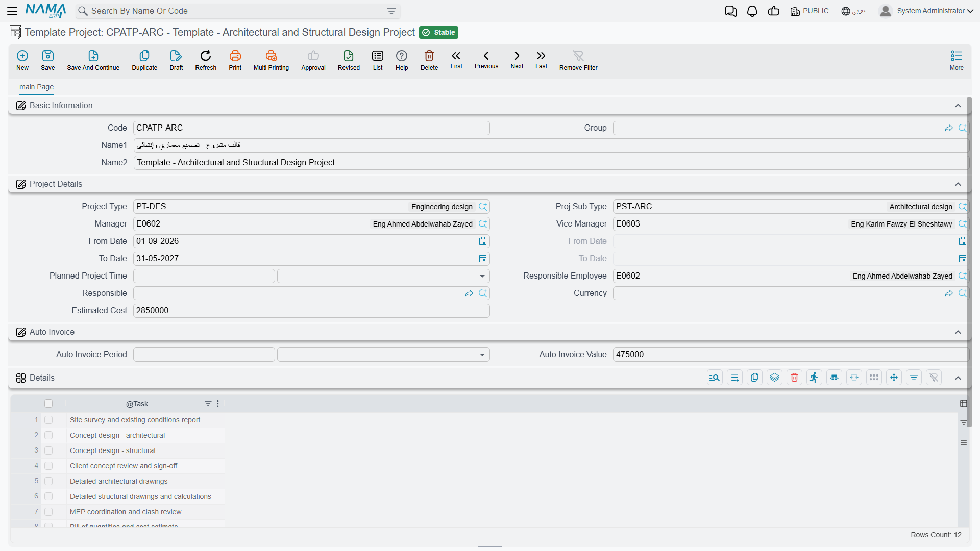Screen dimensions: 980x551
Task: Go to the Previous record
Action: 486,60
